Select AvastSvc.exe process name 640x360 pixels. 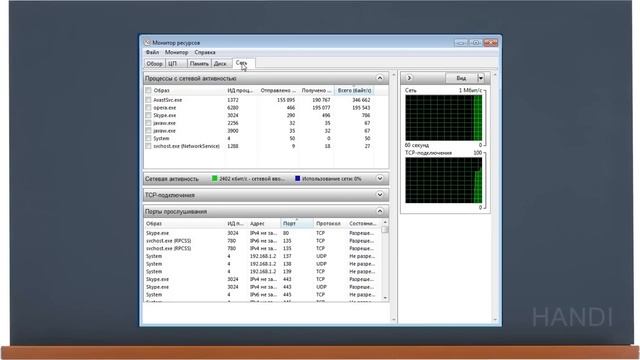[168, 100]
